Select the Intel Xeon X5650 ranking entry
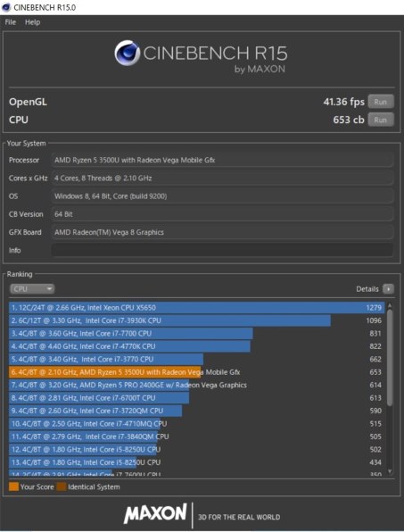 pos(196,308)
